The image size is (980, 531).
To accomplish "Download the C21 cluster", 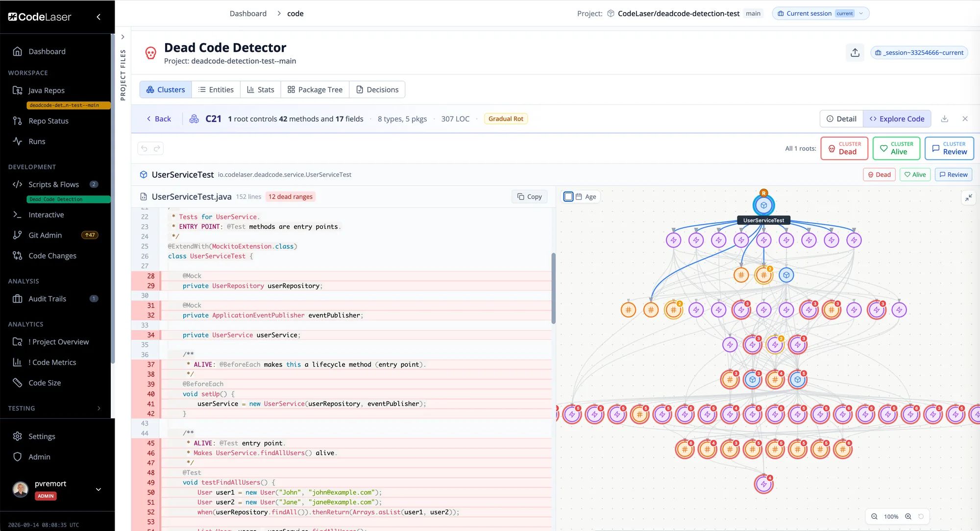I will tap(945, 119).
